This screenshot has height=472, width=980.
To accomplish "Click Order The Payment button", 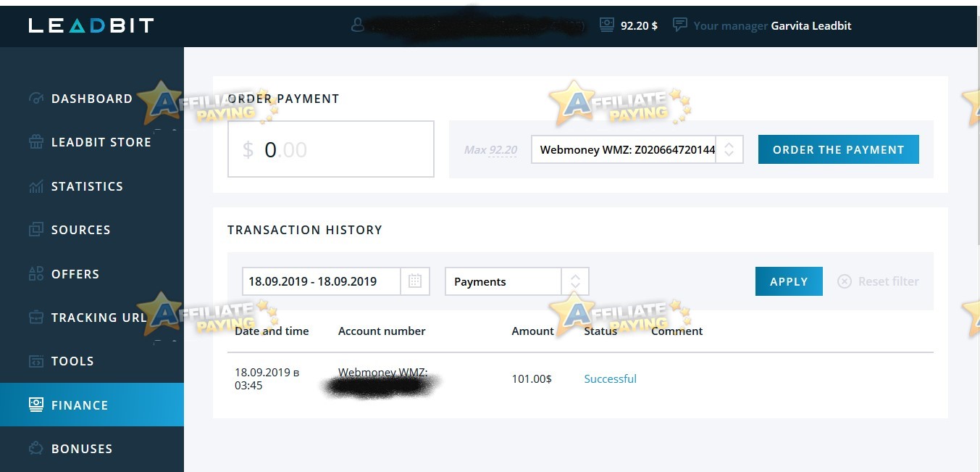I will (839, 149).
